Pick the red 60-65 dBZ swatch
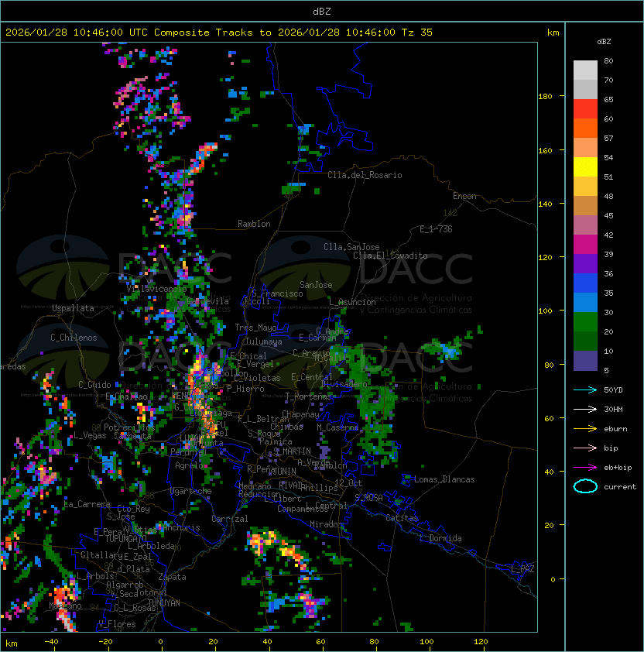Viewport: 644px width, 652px height. point(585,109)
